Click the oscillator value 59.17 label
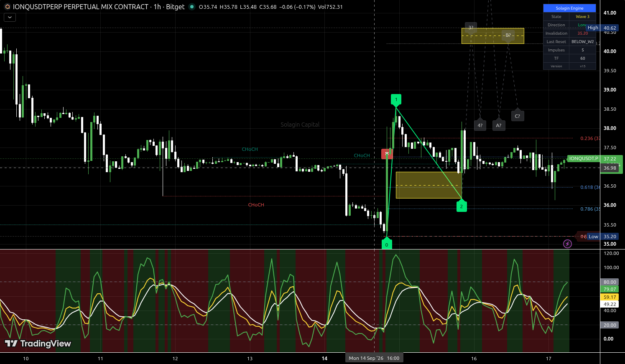625x364 pixels. [610, 297]
